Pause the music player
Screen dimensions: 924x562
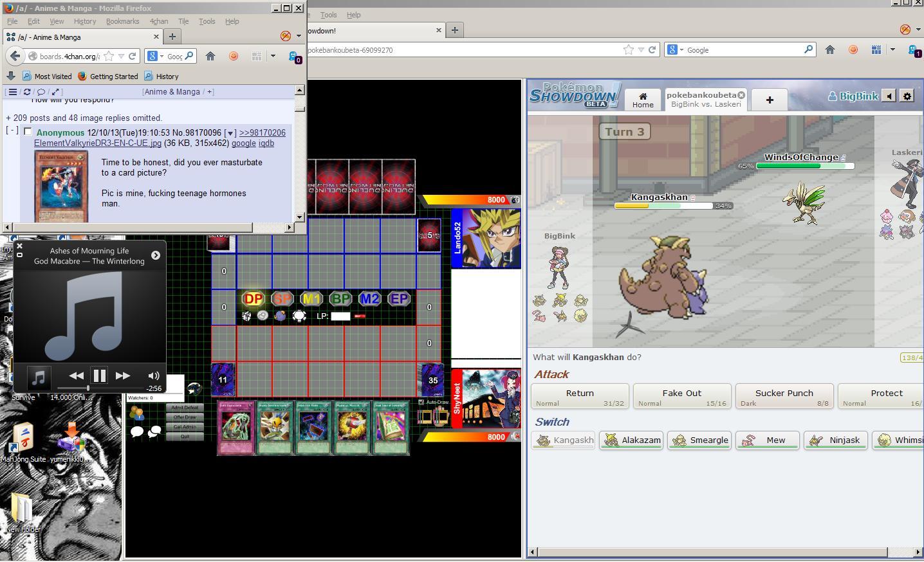100,376
